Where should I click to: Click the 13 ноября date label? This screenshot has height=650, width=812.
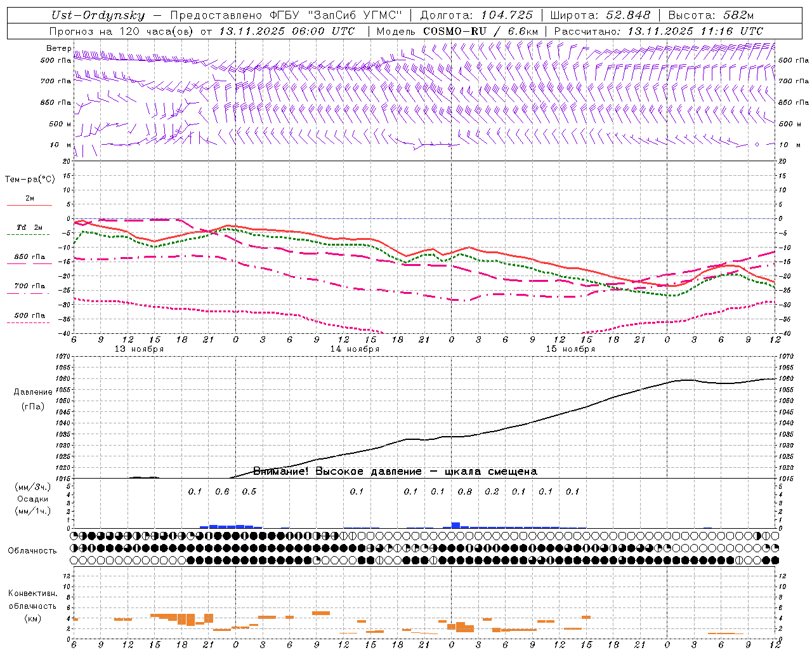pyautogui.click(x=139, y=349)
